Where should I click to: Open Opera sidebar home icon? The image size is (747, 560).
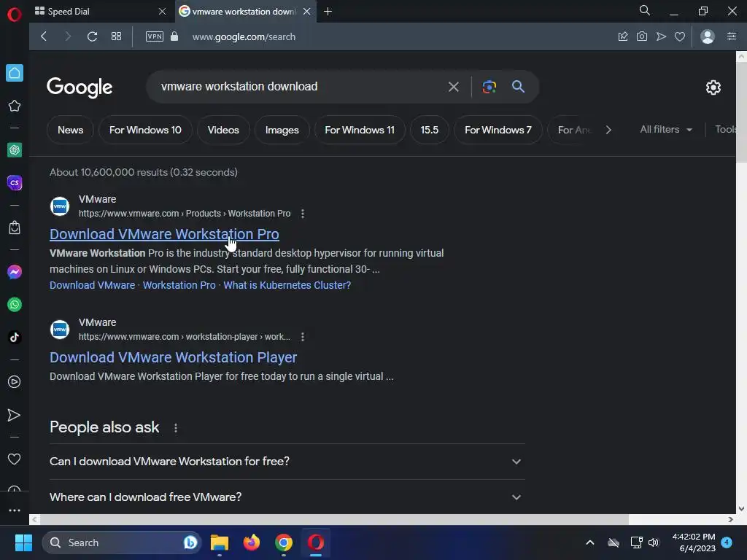coord(15,73)
